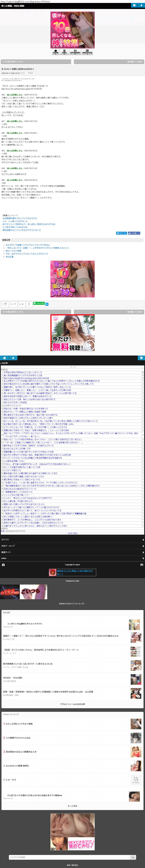The height and width of the screenshot is (868, 145).
Task: Click the こいつも ad thumbnail
Action: pyautogui.click(x=33, y=592)
